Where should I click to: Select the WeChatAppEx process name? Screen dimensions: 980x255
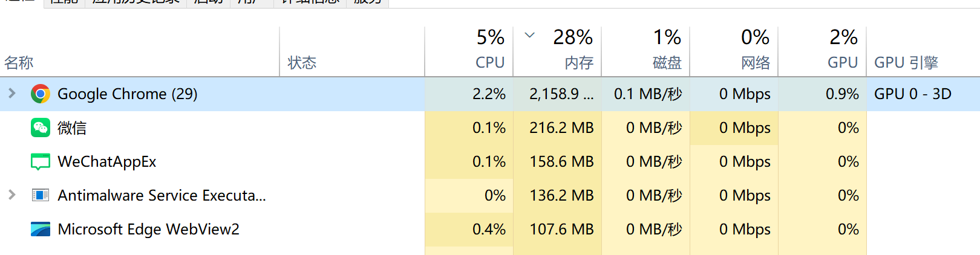107,162
